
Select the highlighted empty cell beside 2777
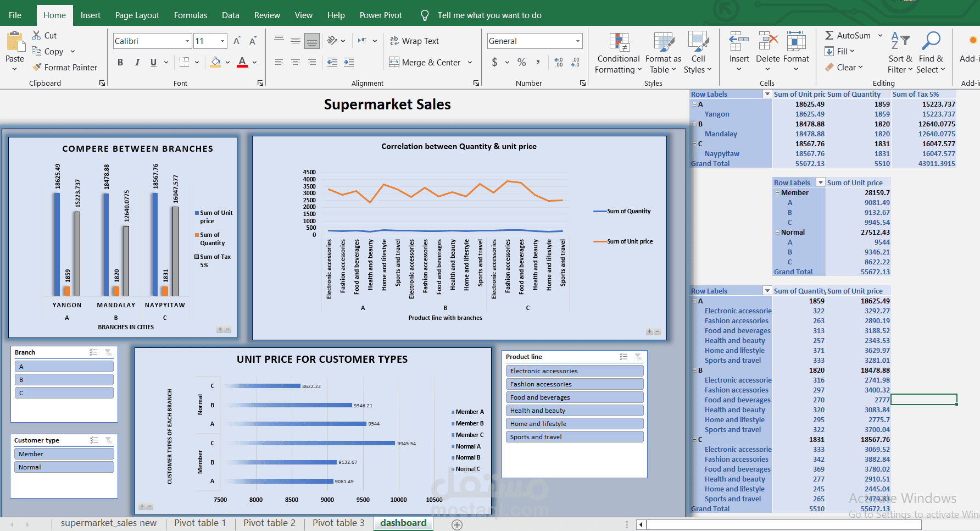pyautogui.click(x=924, y=400)
